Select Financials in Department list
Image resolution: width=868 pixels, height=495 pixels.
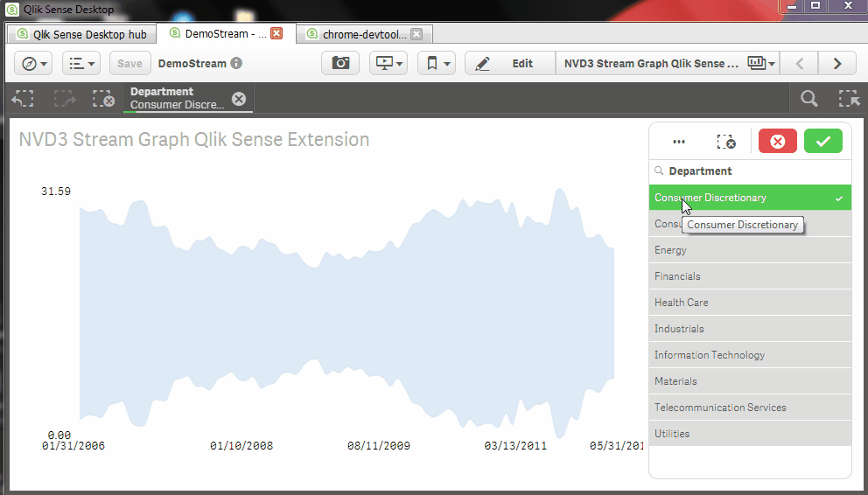750,276
